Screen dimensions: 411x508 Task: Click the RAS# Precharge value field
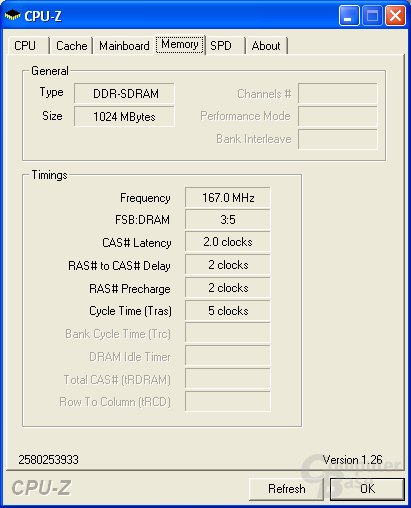point(228,288)
